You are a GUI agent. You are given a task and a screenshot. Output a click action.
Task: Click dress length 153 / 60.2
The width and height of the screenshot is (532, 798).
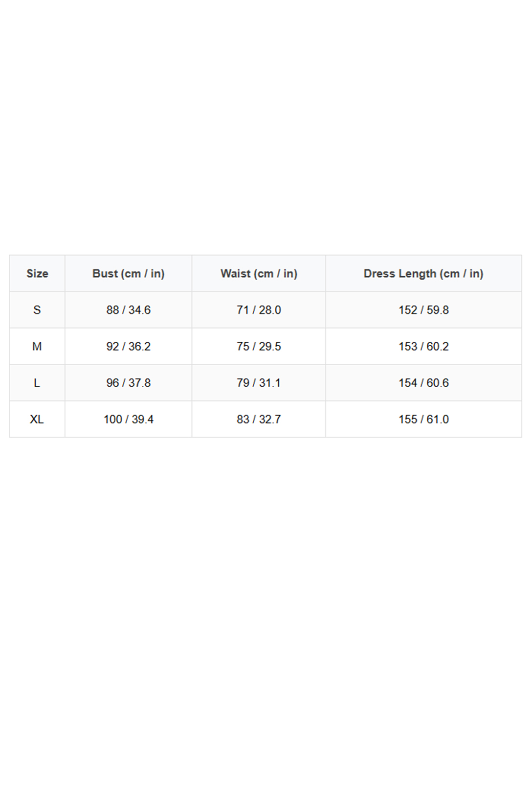(423, 347)
